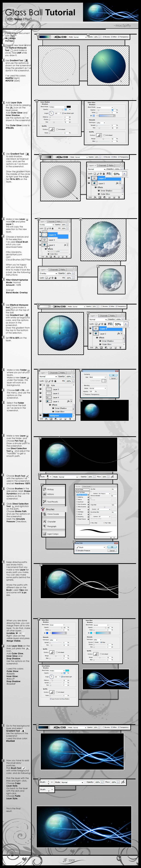Toggle Smoothing checkbox in Brushes panel

(77, 517)
